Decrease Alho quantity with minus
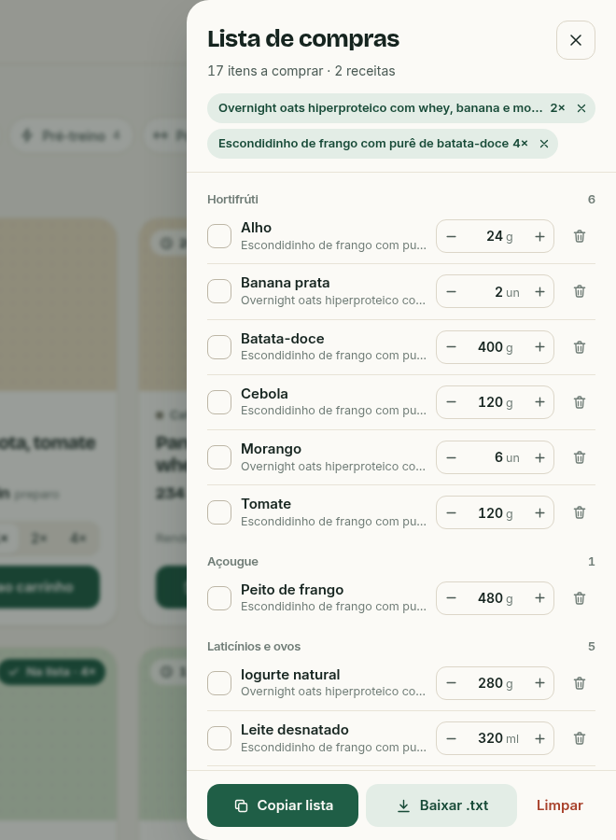 (451, 236)
